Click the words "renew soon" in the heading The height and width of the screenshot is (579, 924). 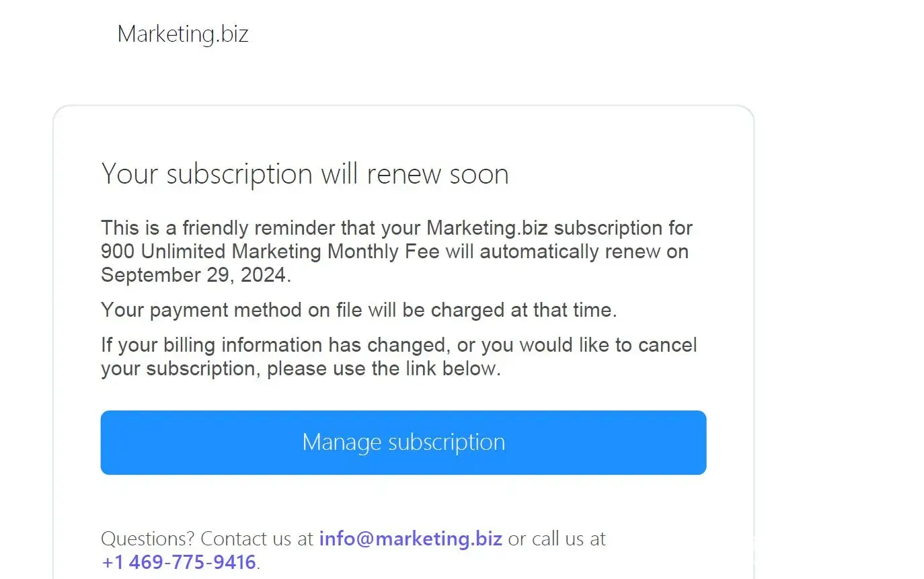(x=438, y=174)
